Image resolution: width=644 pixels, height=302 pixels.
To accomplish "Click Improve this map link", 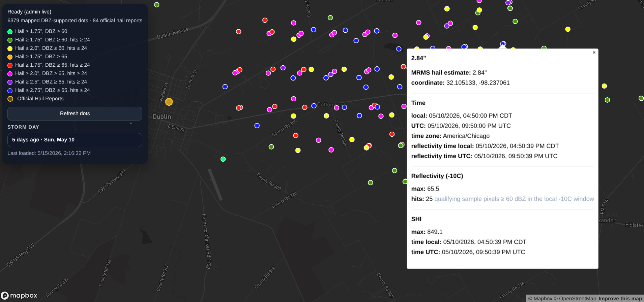I will point(620,299).
